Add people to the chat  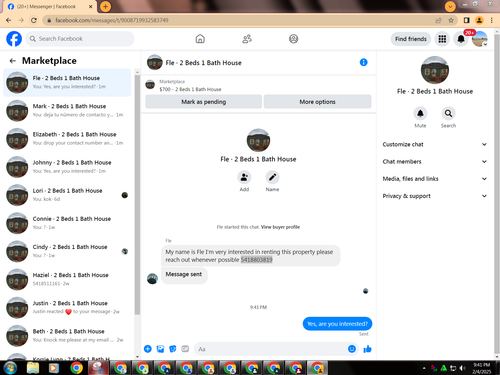coord(244,177)
